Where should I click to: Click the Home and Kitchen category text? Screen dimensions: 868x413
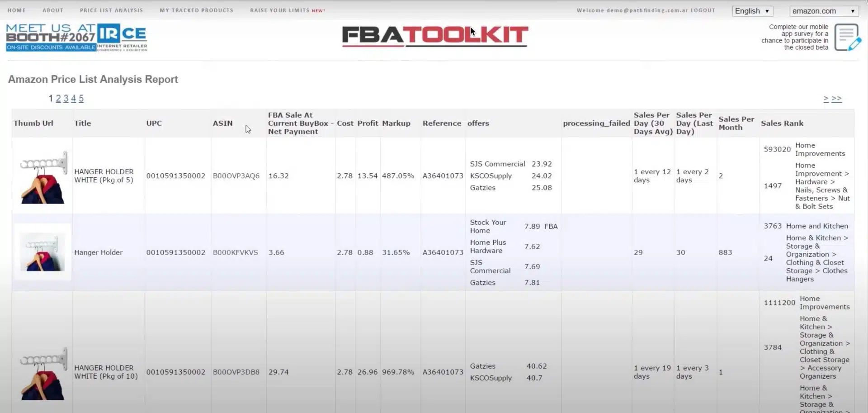[817, 226]
